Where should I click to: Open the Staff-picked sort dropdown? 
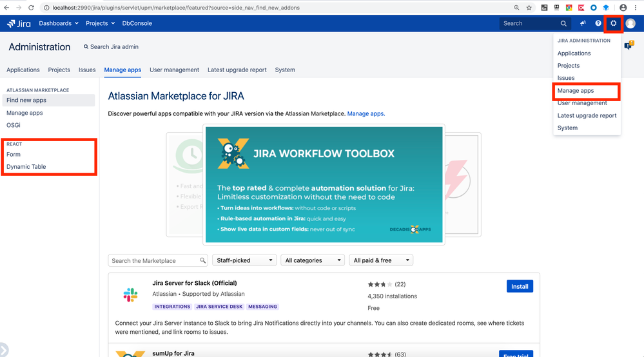244,260
